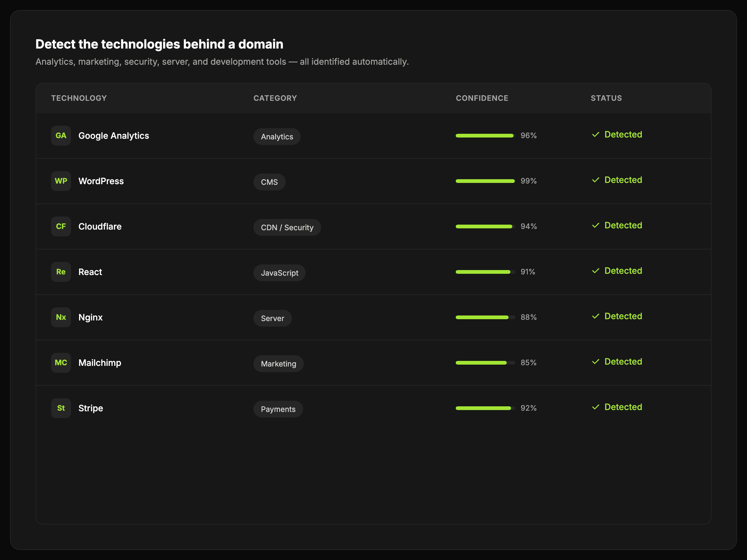The width and height of the screenshot is (747, 560).
Task: Click the MC Mailchimp icon badge
Action: click(61, 362)
